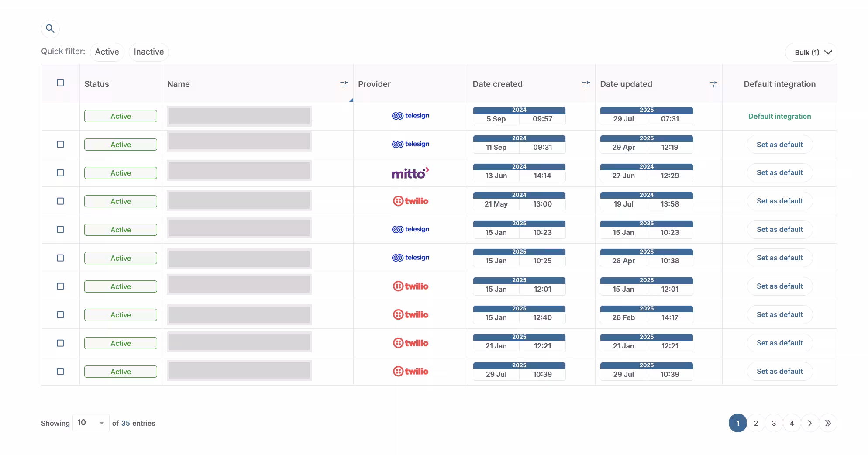This screenshot has width=868, height=455.
Task: Click Set as default on the Mitto row
Action: [780, 172]
